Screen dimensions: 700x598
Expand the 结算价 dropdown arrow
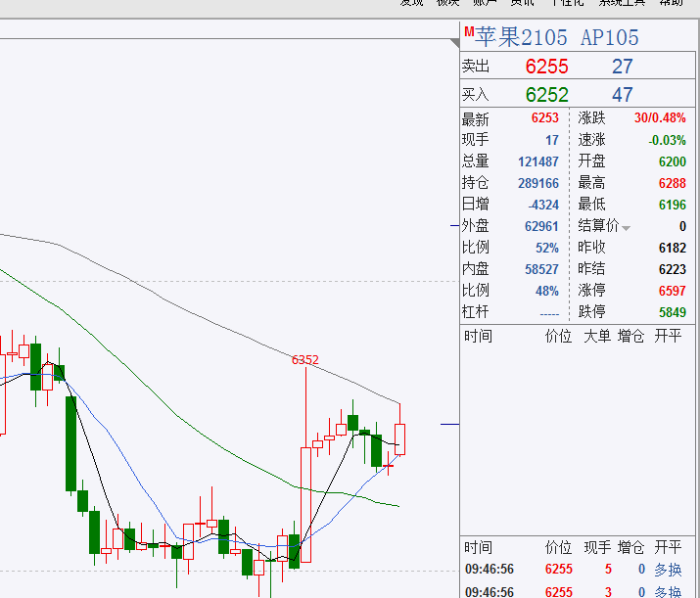[x=626, y=228]
